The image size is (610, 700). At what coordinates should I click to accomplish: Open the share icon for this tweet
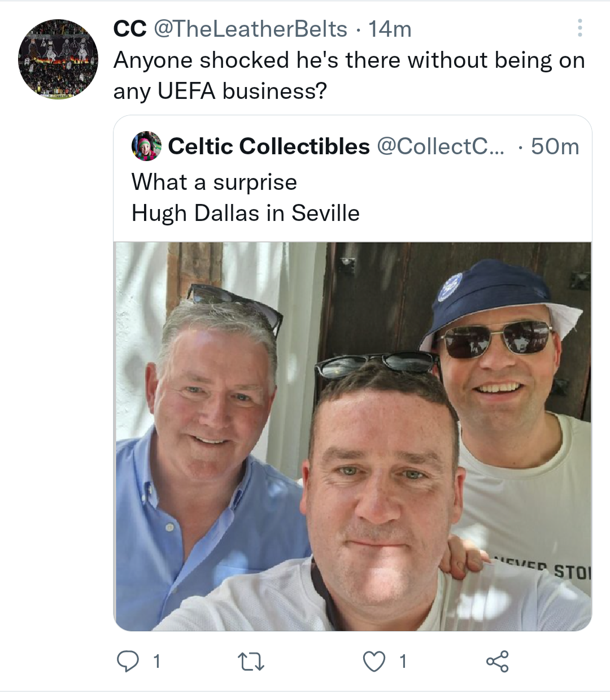pos(497,661)
